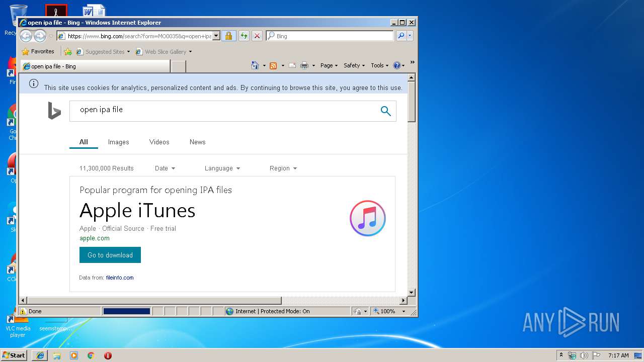The image size is (644, 362).
Task: Expand the Suggested Sites dropdown arrow
Action: point(128,51)
